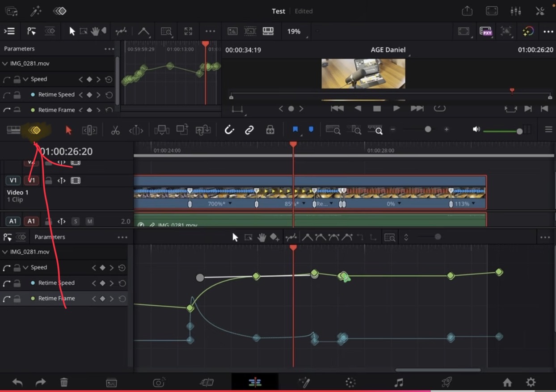556x392 pixels.
Task: Stop playback in the viewer
Action: click(x=377, y=108)
